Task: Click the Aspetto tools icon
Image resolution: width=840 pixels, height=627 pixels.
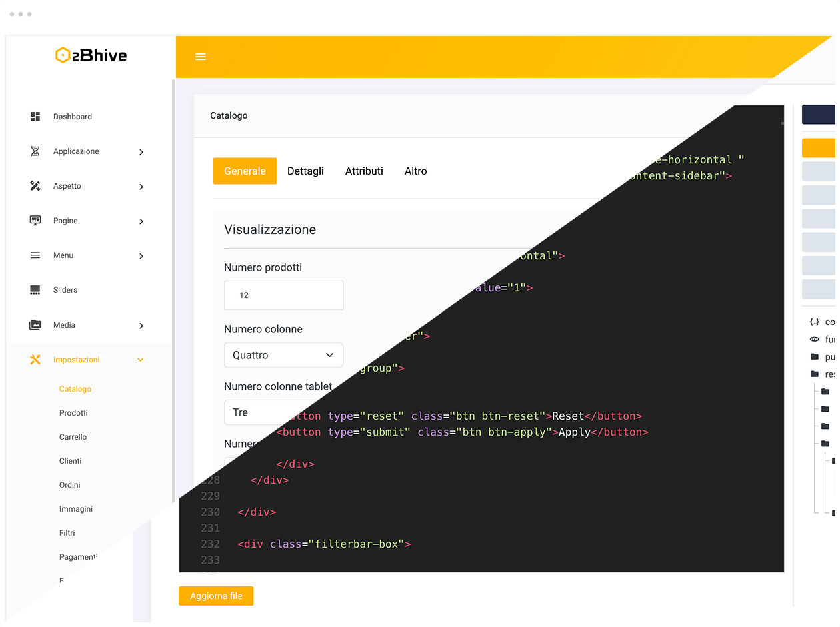Action: tap(35, 186)
